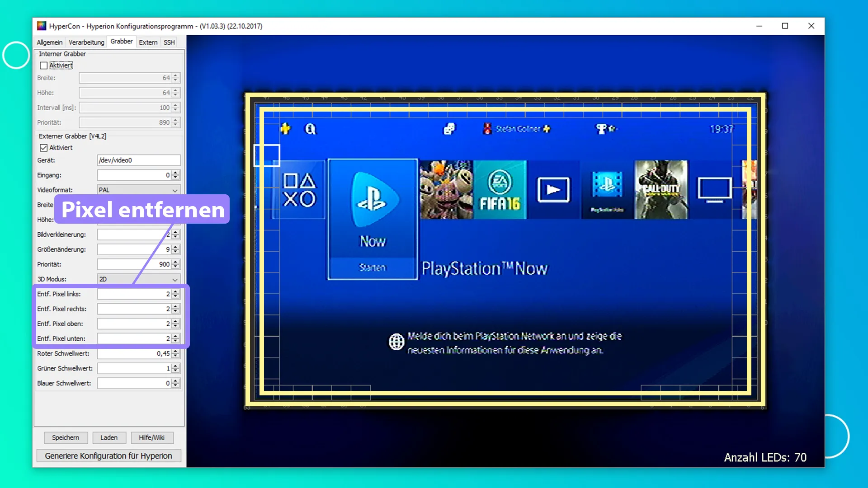Click the Entf. Pixel links value field
Screen dimensions: 868x488
134,294
